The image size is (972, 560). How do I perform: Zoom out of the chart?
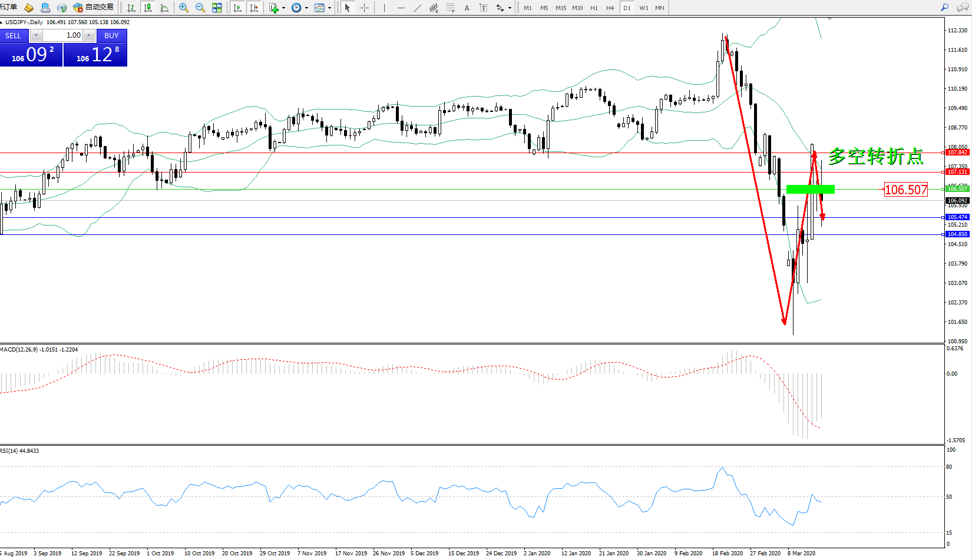click(x=200, y=8)
